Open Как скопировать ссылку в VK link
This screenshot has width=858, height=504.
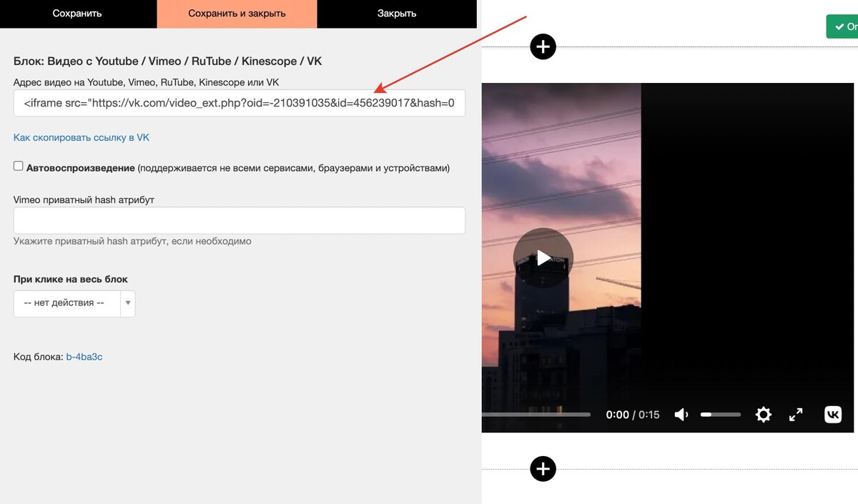[82, 137]
